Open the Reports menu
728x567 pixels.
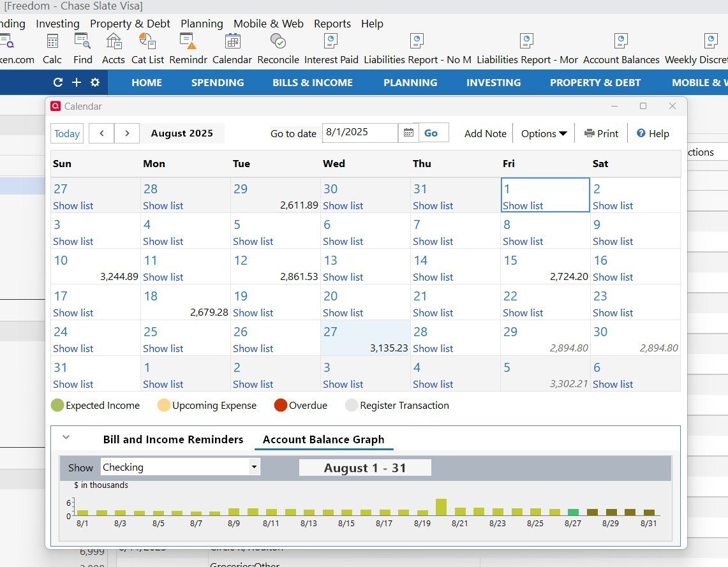pyautogui.click(x=332, y=24)
